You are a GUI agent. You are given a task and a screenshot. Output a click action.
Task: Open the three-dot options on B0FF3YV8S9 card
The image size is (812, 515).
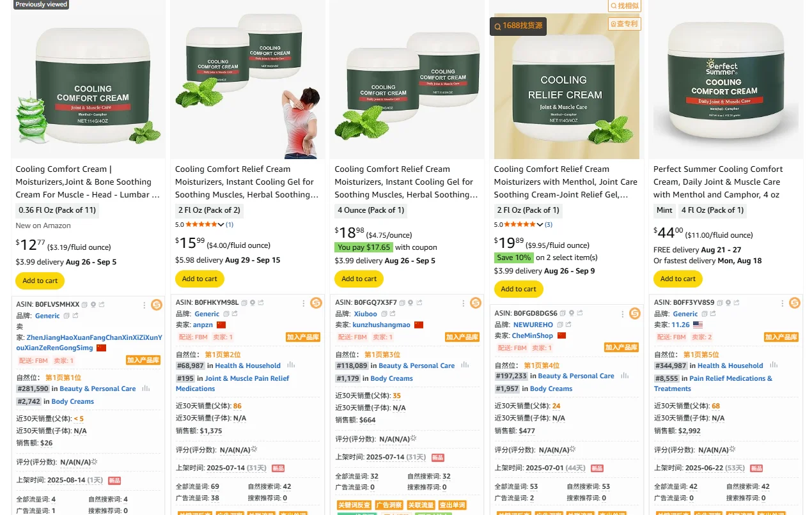coord(783,303)
